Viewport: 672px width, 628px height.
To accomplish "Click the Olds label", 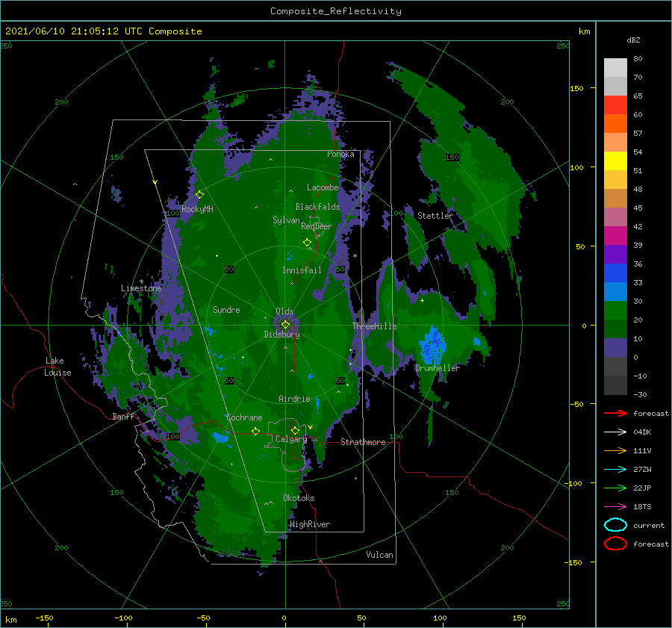I will (x=284, y=311).
